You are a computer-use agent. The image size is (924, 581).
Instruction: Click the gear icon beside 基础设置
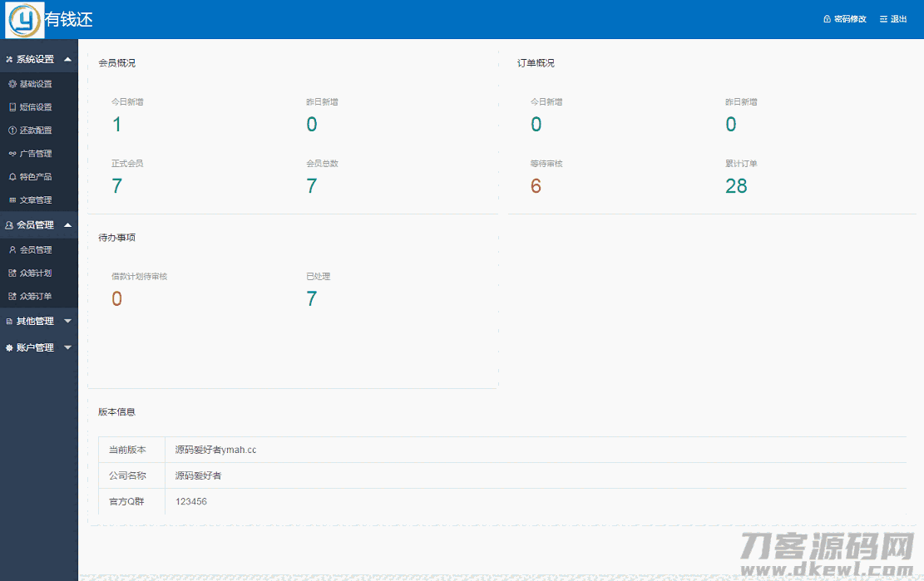click(12, 84)
